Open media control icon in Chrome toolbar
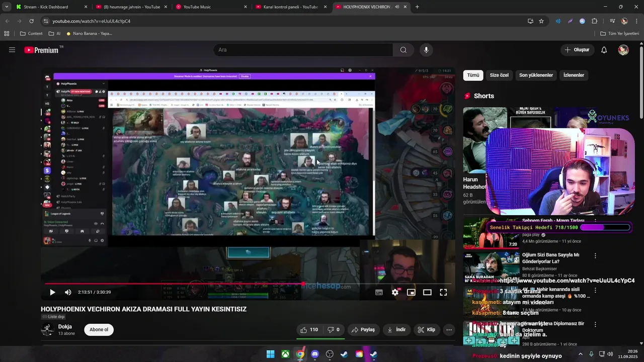The image size is (644, 362). 612,21
